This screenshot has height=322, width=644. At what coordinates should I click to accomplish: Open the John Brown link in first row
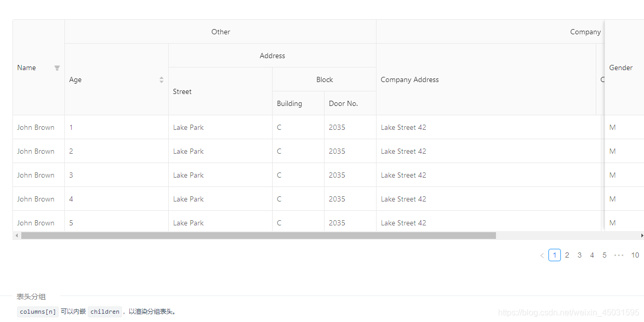click(x=35, y=127)
